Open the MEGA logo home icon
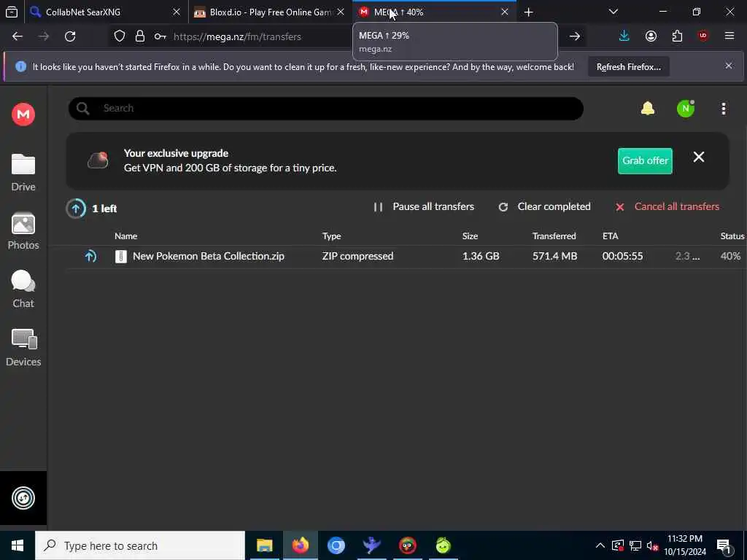The height and width of the screenshot is (560, 747). tap(23, 114)
